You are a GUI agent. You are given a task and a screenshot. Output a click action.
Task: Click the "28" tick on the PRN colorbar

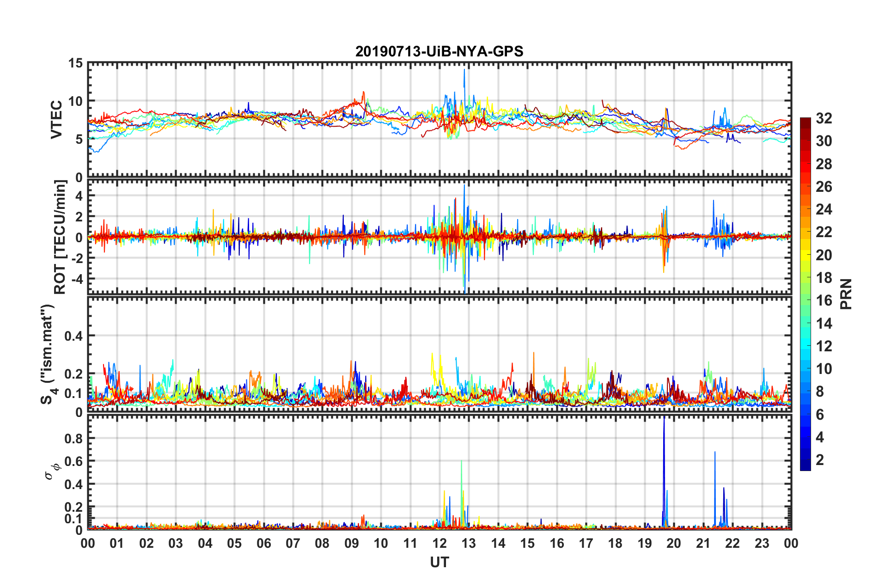[x=824, y=164]
